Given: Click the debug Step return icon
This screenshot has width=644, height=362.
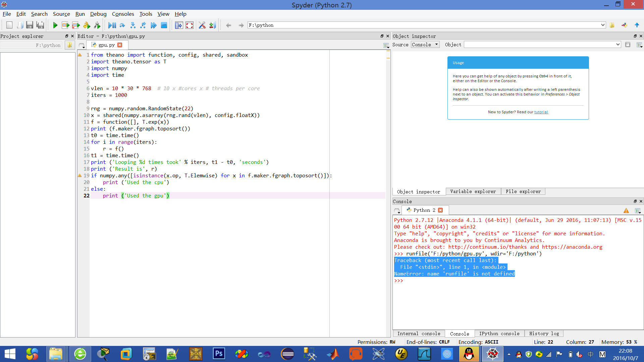Looking at the screenshot, I should [143, 25].
